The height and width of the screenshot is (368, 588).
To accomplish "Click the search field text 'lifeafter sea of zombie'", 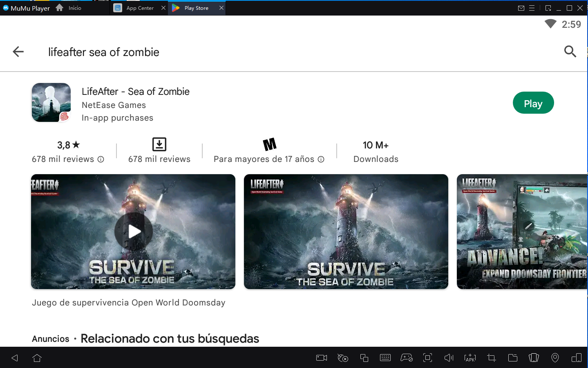I will coord(104,52).
